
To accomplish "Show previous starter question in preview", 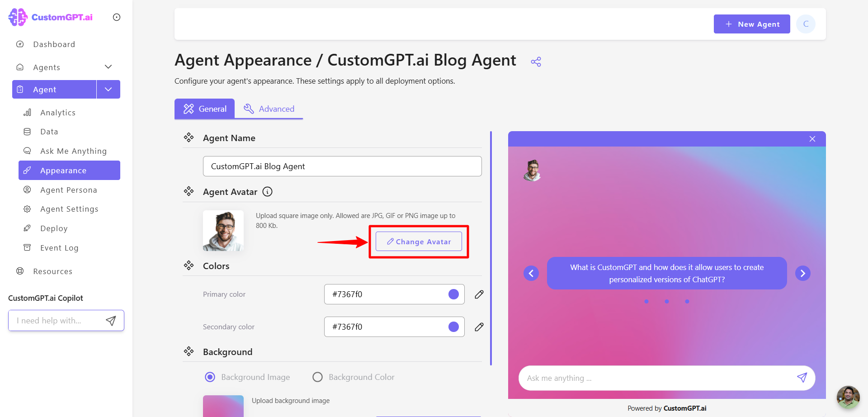I will (531, 273).
